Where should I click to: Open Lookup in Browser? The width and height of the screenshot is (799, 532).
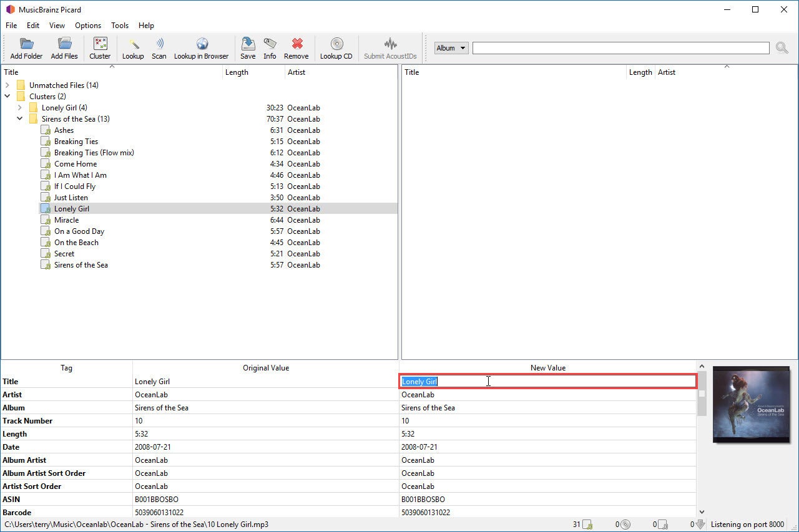tap(201, 47)
